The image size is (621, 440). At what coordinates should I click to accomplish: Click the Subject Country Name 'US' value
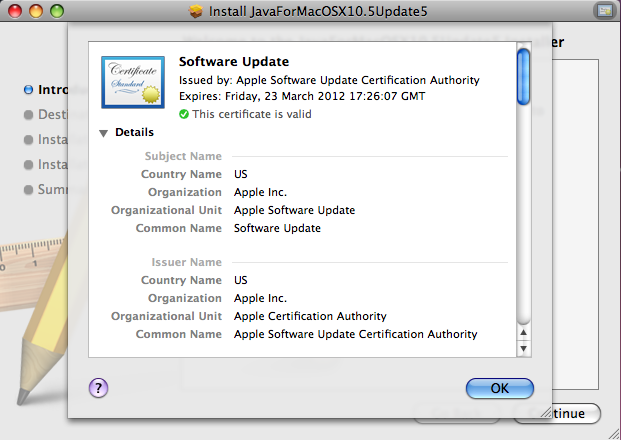coord(241,174)
